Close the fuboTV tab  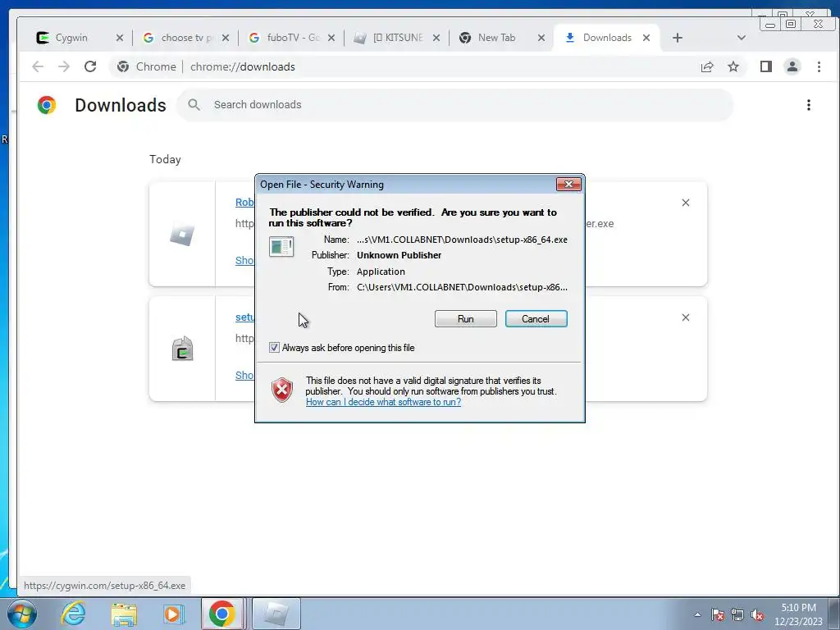click(x=331, y=38)
